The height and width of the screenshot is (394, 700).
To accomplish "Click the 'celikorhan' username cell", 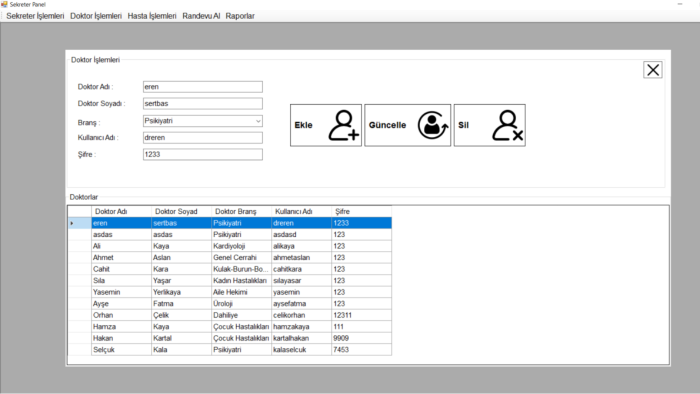I will pyautogui.click(x=301, y=315).
